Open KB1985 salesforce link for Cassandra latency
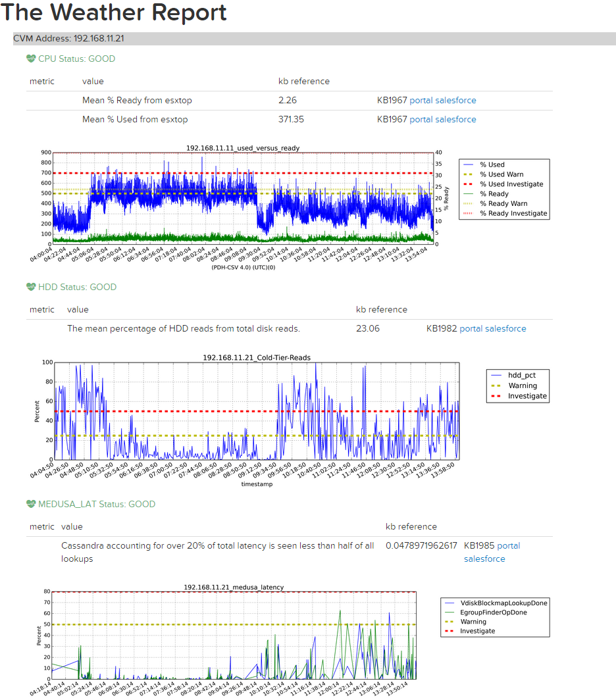Screen dimensions: 616x698 click(x=484, y=559)
